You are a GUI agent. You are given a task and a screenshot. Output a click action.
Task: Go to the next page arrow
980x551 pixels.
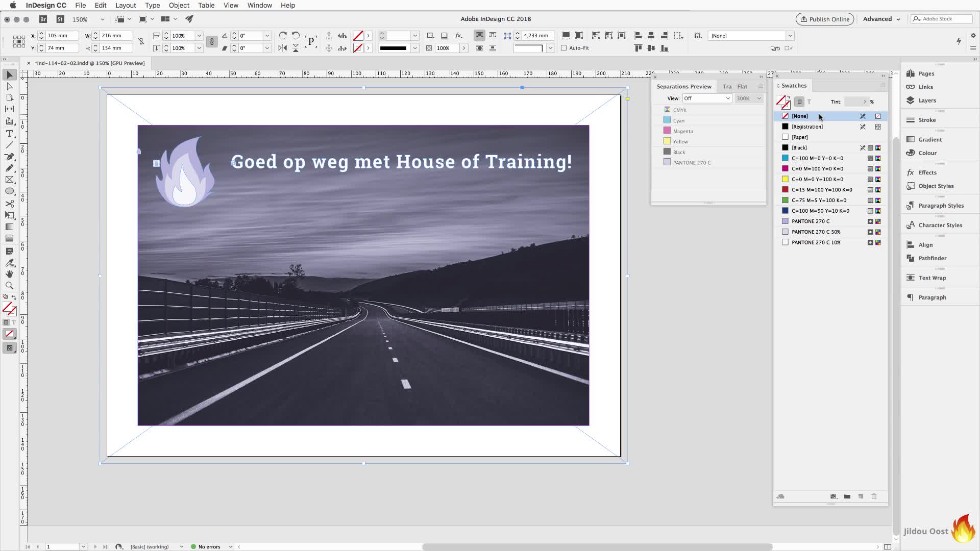coord(95,546)
